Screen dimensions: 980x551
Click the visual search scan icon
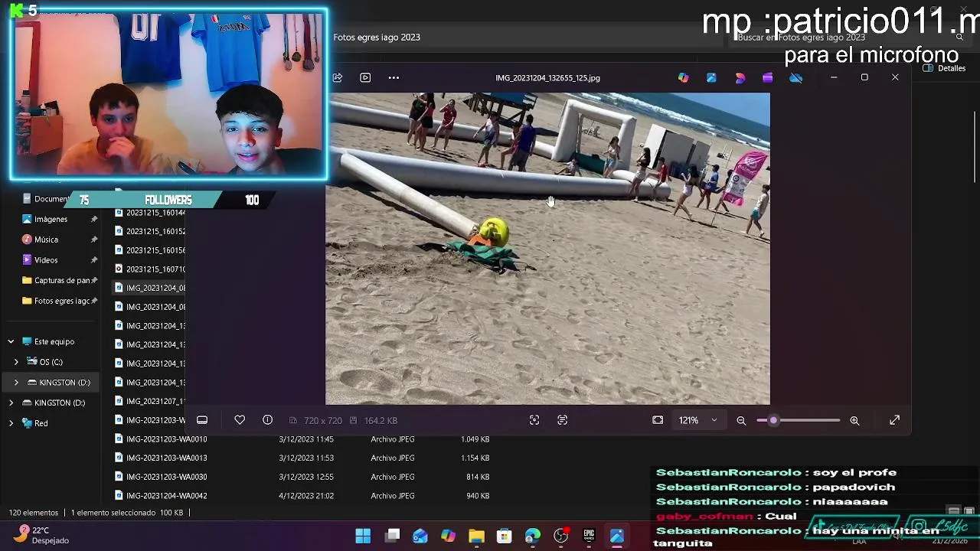coord(534,420)
